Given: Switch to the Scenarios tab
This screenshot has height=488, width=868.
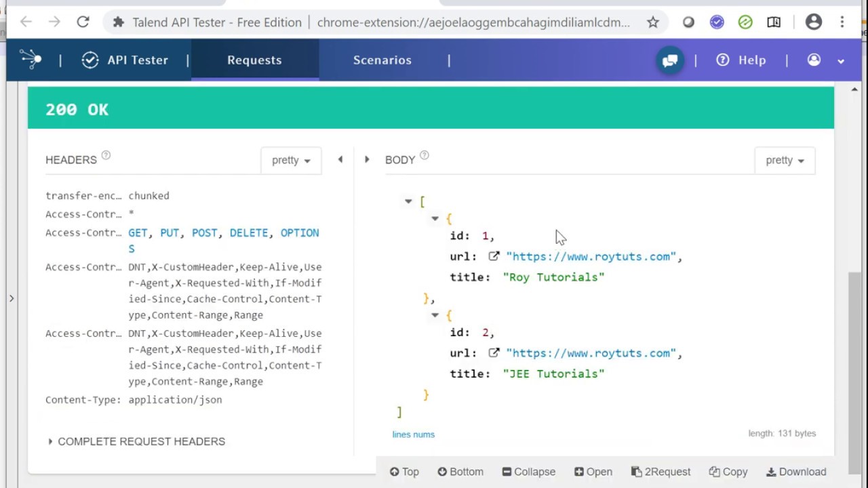Looking at the screenshot, I should (x=382, y=60).
